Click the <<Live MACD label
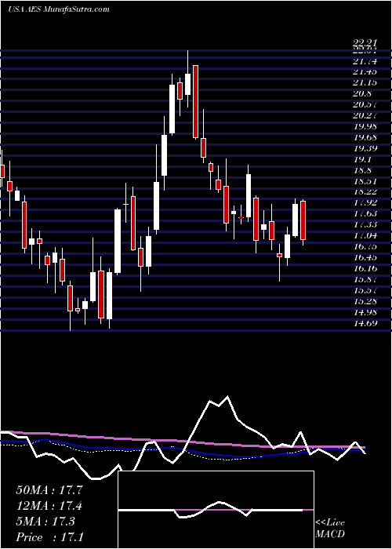The width and height of the screenshot is (392, 549). pyautogui.click(x=330, y=529)
